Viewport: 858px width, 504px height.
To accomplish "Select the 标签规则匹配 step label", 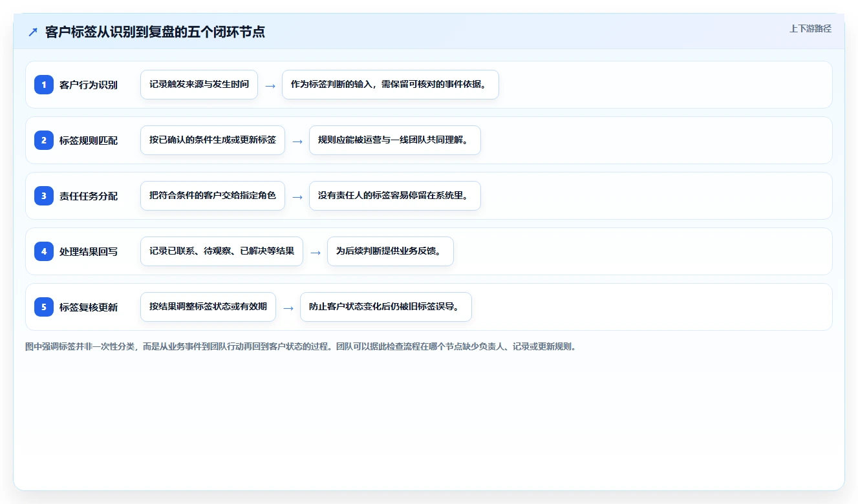I will (89, 140).
